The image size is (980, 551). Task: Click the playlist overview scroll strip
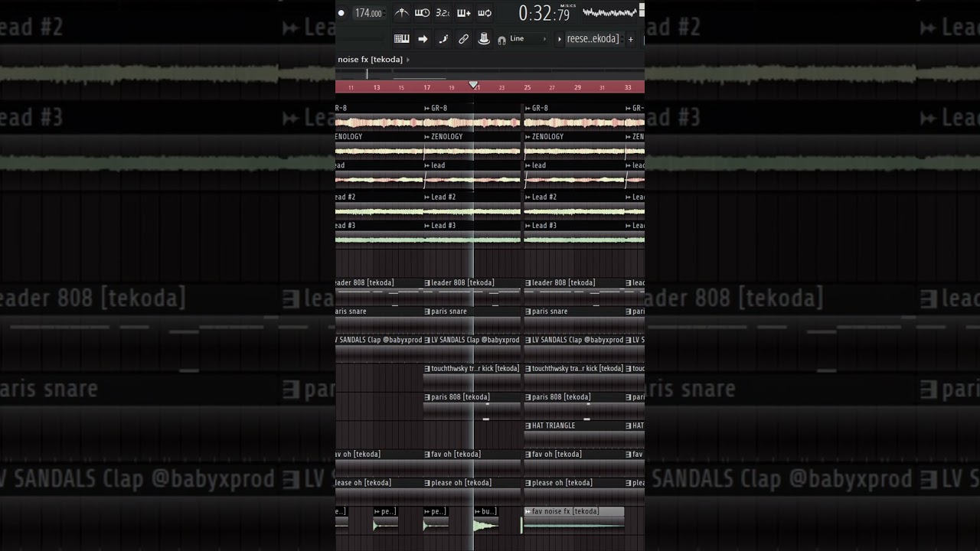(x=490, y=74)
